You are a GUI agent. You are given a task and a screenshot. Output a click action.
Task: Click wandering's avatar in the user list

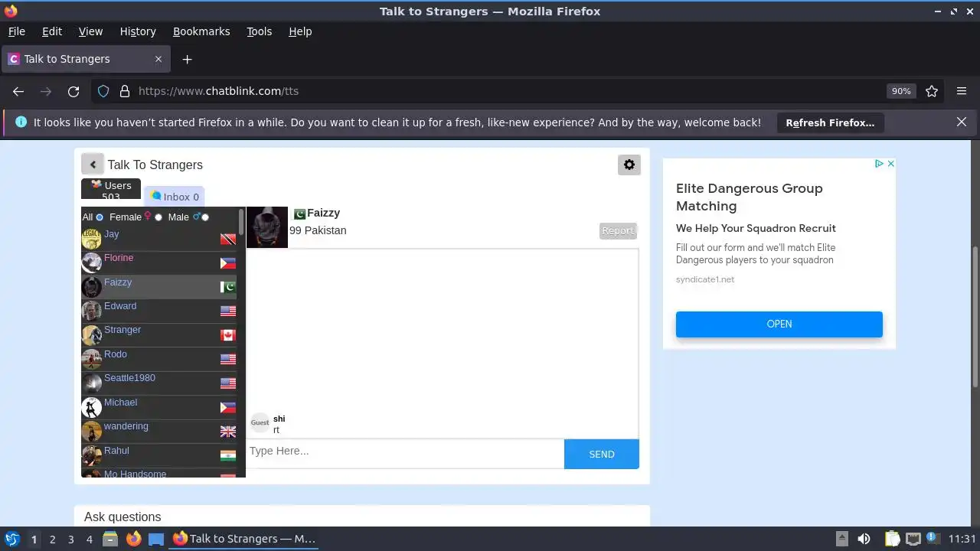(92, 431)
